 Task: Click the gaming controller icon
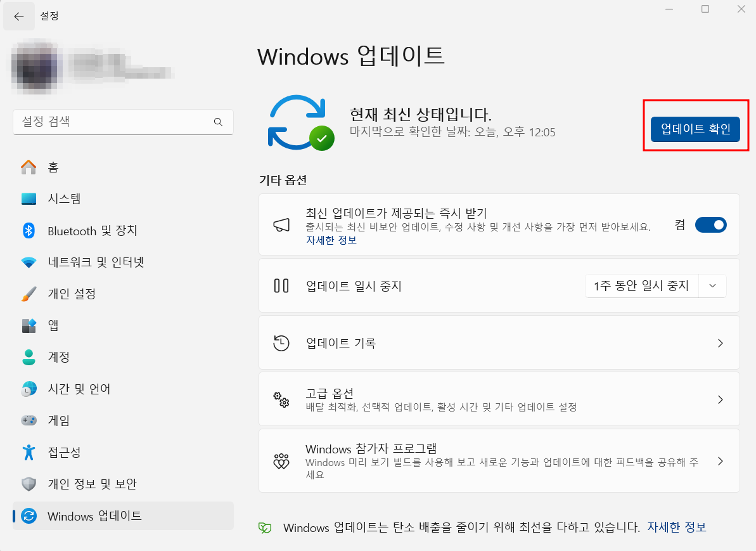(29, 420)
